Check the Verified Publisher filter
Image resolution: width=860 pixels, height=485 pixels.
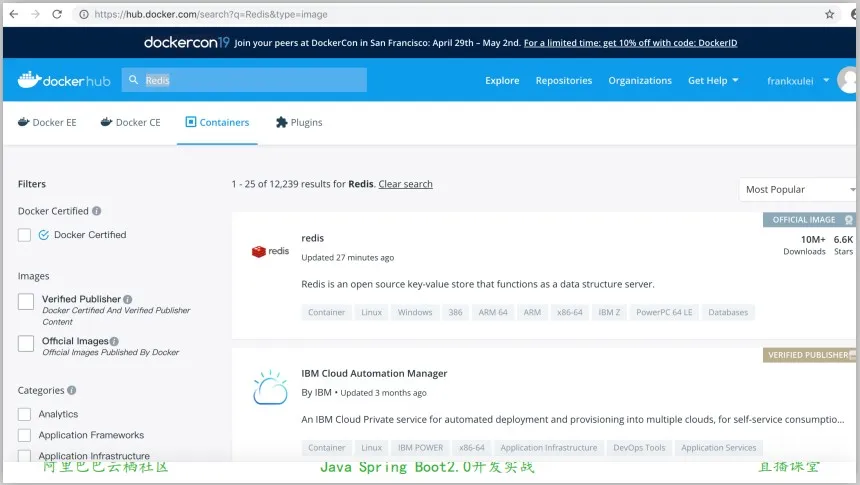pos(25,302)
